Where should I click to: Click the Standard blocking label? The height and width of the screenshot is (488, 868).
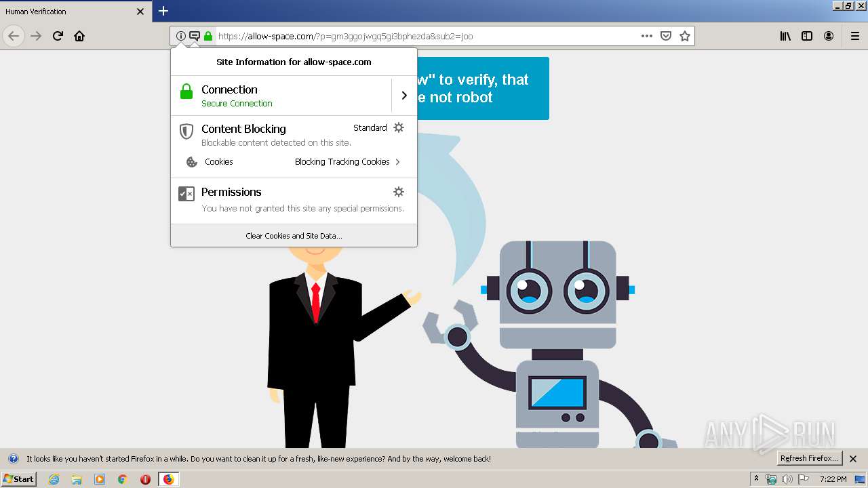coord(370,128)
